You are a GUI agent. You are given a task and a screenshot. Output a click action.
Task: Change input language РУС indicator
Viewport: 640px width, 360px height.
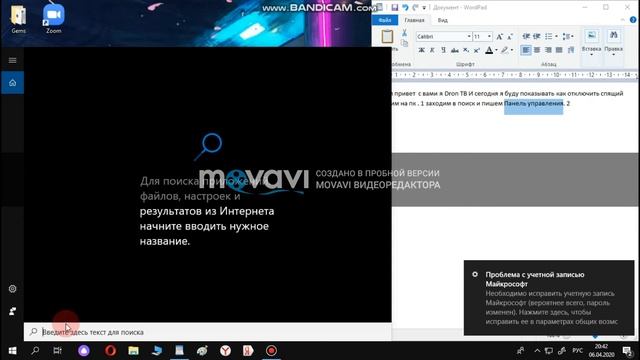tap(578, 351)
